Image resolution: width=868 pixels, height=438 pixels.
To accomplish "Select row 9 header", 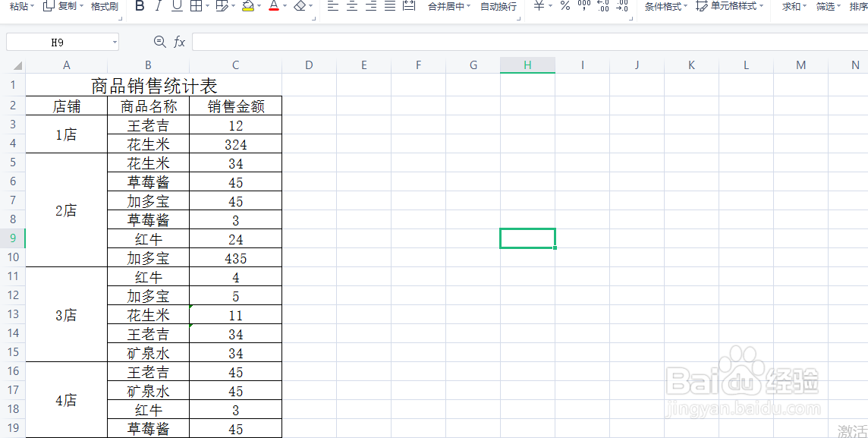I will pyautogui.click(x=14, y=238).
